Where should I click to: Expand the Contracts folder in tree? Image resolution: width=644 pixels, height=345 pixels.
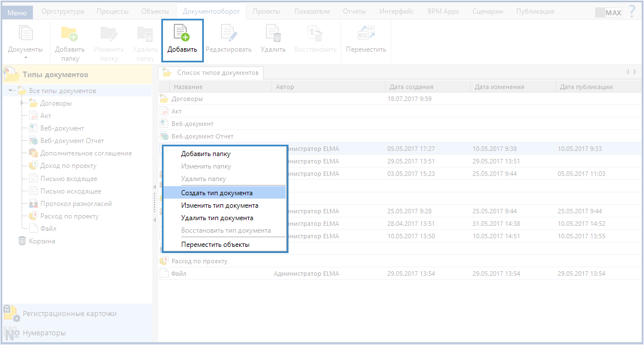coord(22,103)
